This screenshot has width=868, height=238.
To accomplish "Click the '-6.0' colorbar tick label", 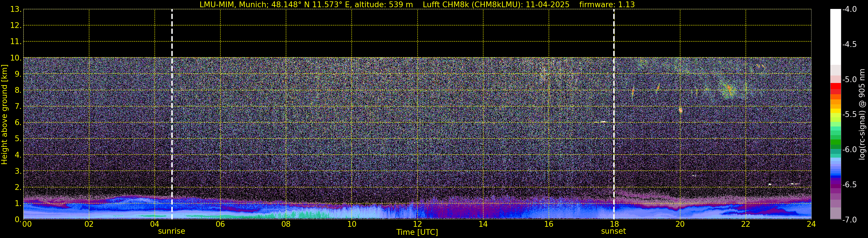I will (x=849, y=150).
